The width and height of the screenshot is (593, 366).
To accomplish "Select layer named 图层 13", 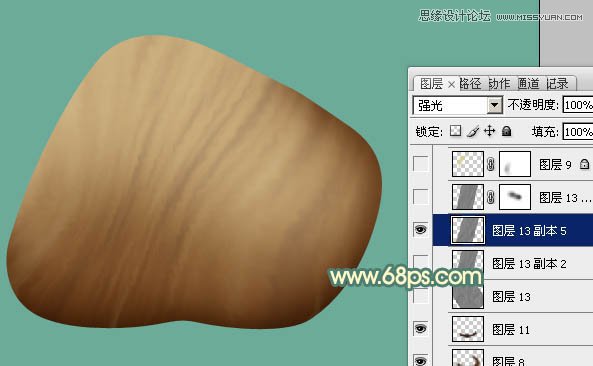I will click(511, 297).
